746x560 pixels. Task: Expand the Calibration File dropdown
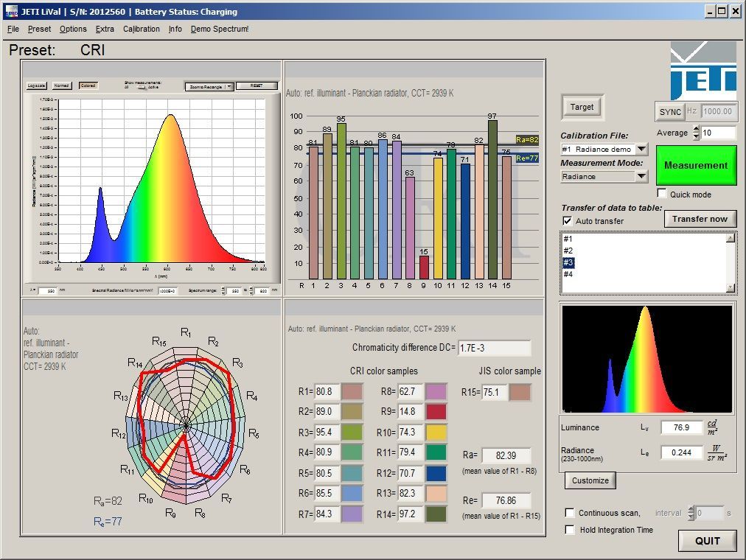641,150
